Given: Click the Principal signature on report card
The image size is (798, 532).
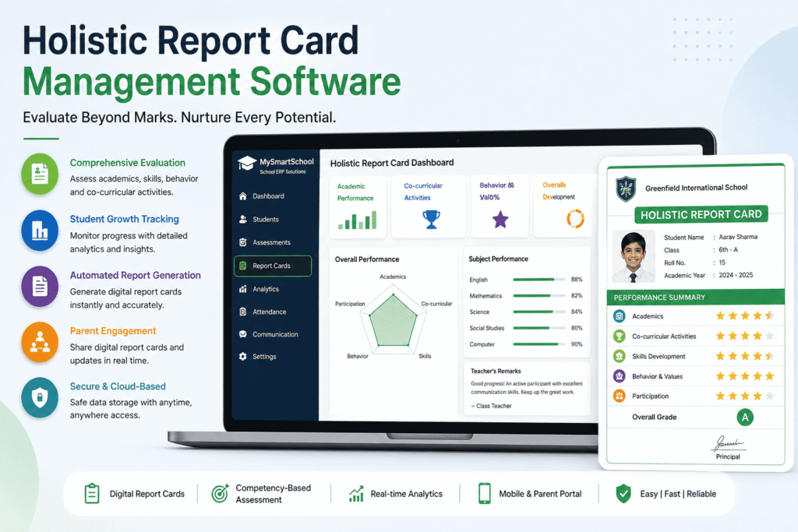Looking at the screenshot, I should tap(728, 443).
